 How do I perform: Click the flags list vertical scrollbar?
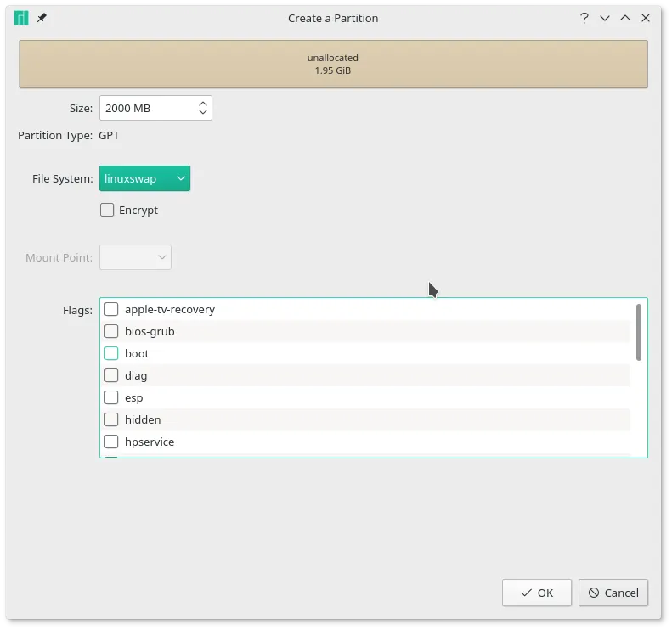click(638, 332)
